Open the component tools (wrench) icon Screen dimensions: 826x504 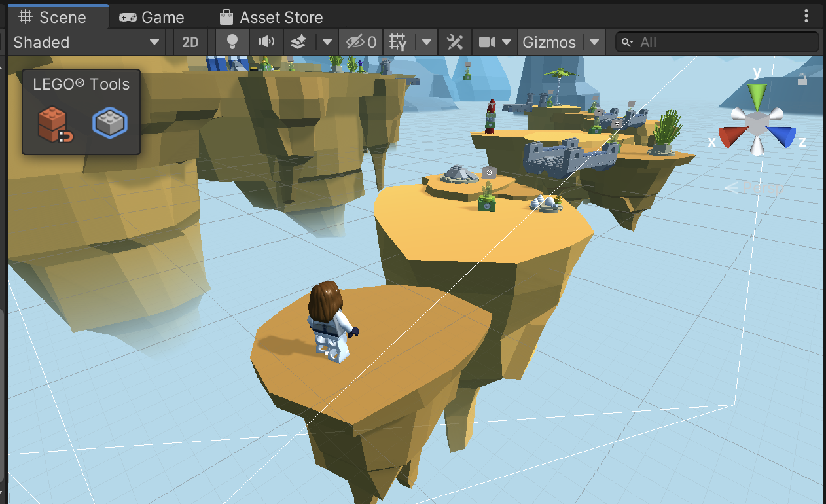coord(455,43)
